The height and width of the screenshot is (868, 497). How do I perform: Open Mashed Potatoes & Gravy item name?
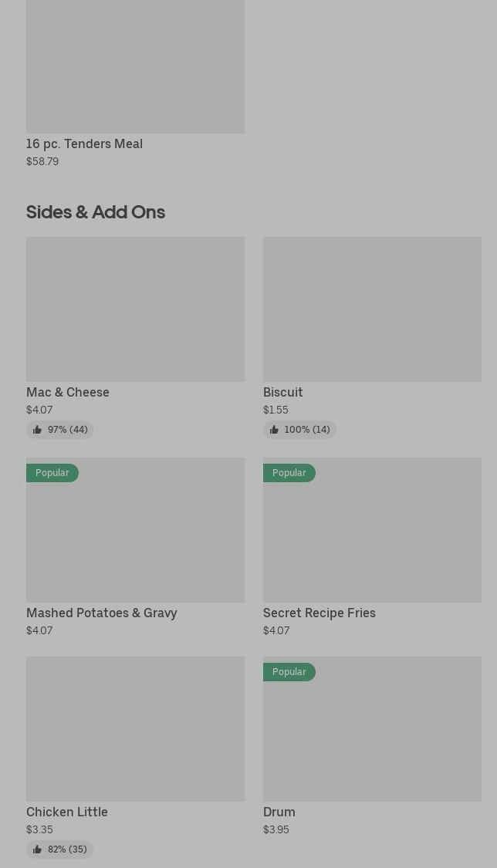(102, 613)
